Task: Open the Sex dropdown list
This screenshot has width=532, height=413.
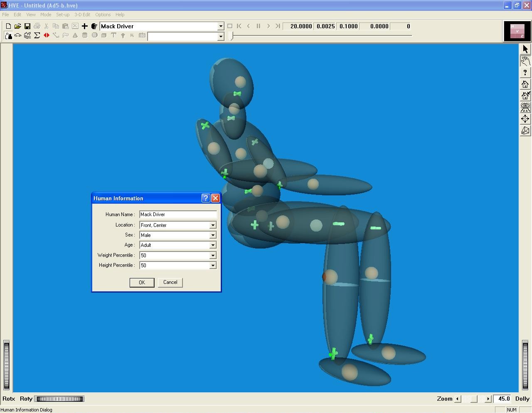Action: pyautogui.click(x=212, y=235)
